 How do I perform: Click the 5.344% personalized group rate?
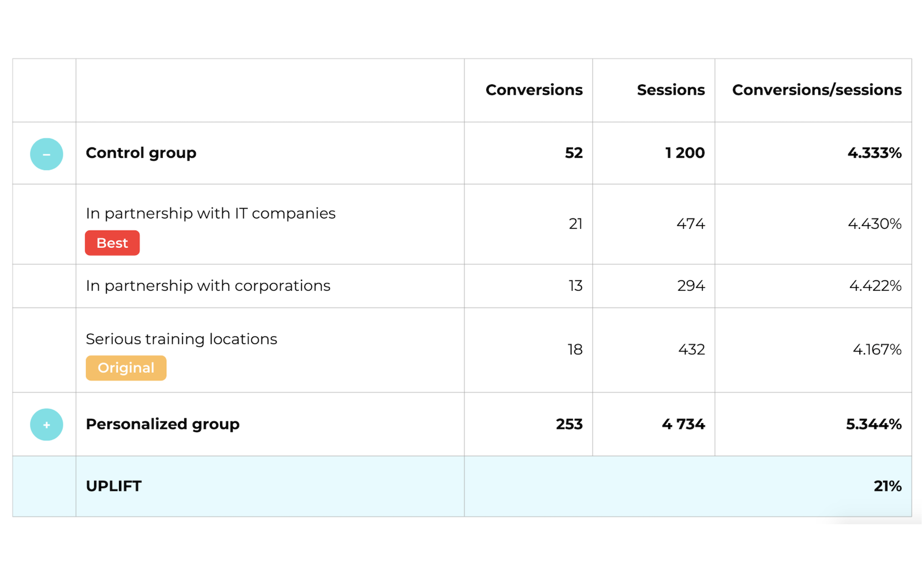point(874,424)
